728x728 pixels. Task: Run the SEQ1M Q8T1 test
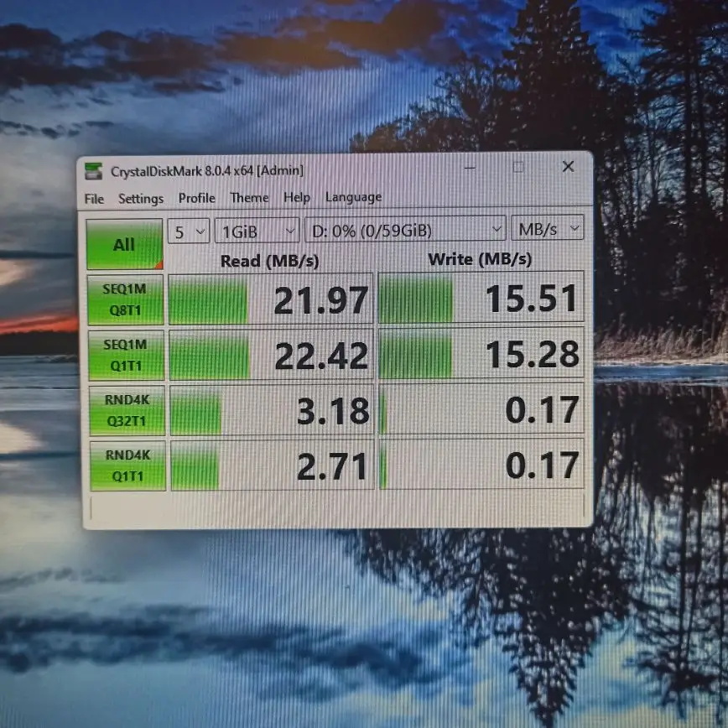[x=125, y=299]
